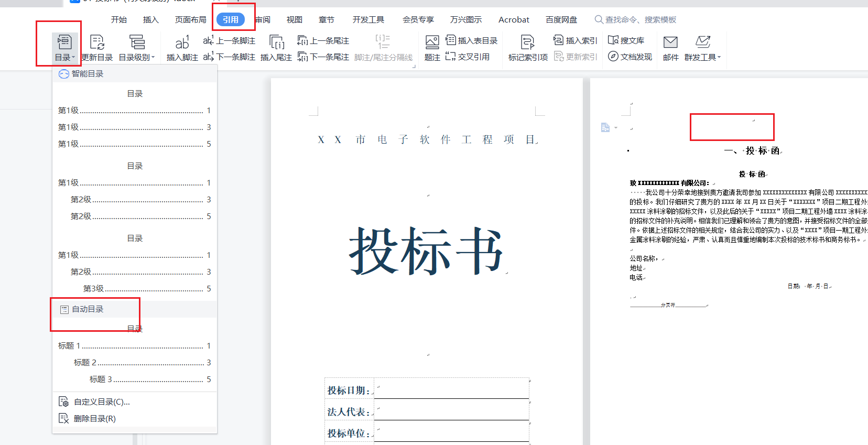Click 插入表目录 insert table of figures
The image size is (868, 445).
tap(472, 40)
